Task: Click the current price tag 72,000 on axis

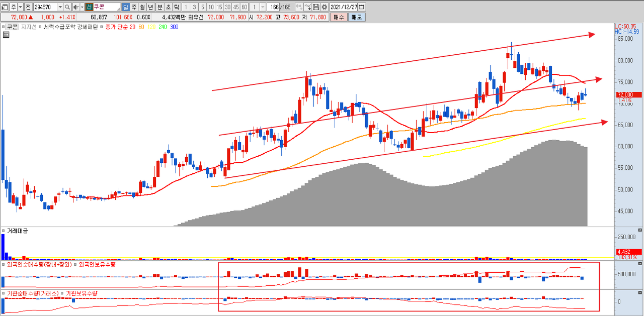Action: point(628,94)
